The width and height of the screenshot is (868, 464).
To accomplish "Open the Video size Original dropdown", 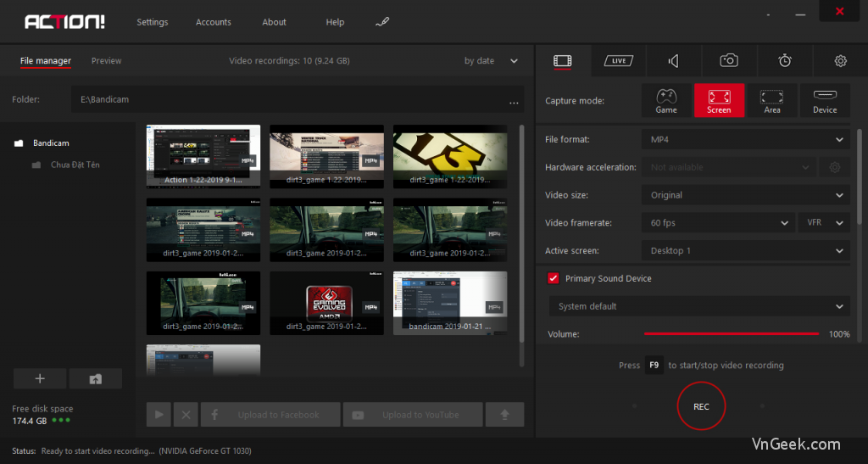I will point(746,195).
